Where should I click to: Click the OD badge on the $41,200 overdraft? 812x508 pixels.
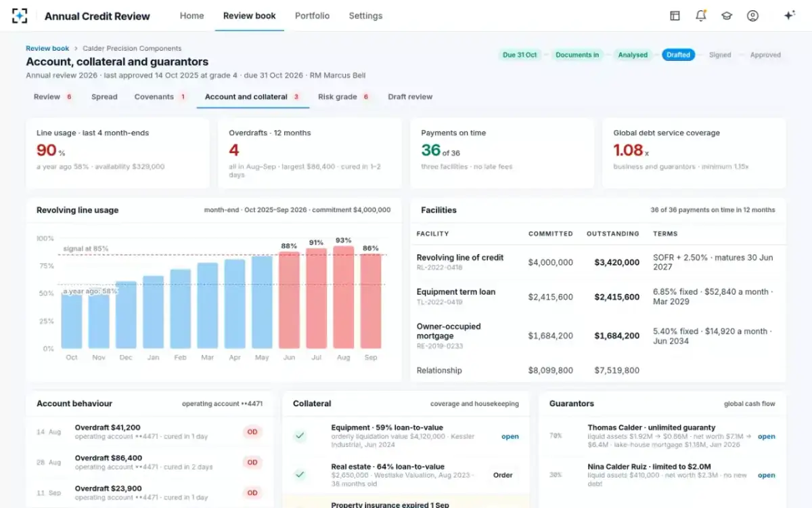click(252, 431)
